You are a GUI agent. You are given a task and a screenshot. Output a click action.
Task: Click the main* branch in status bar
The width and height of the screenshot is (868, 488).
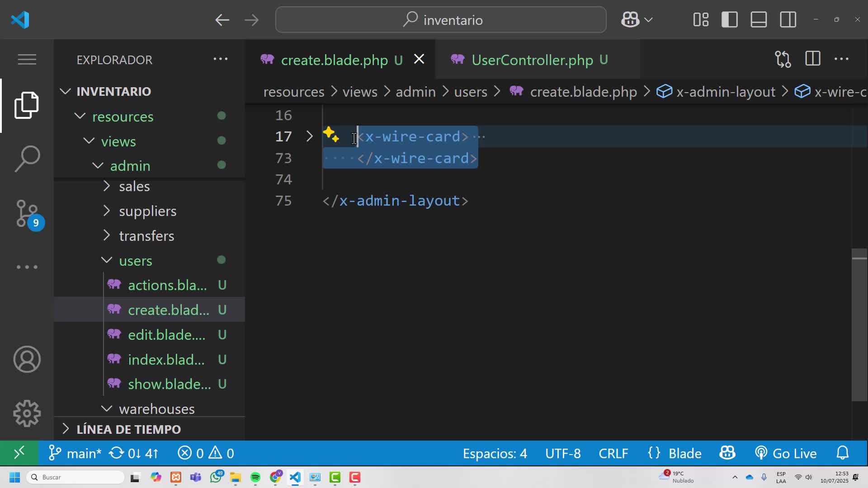[x=75, y=453]
